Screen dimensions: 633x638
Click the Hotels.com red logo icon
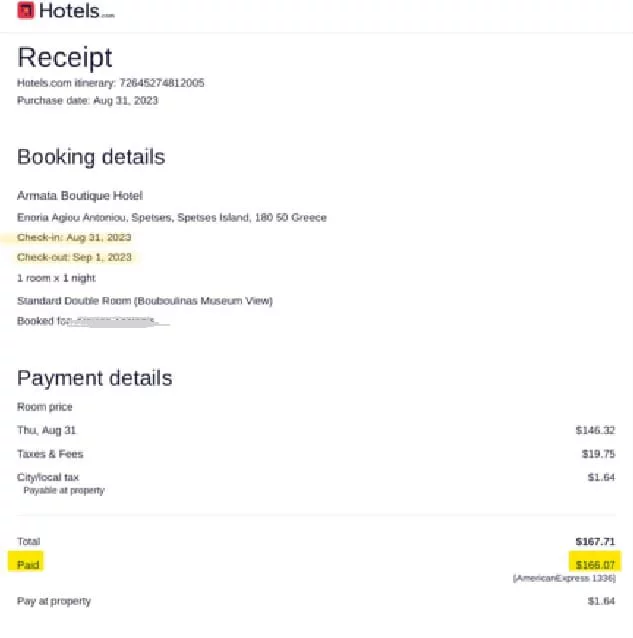(x=26, y=11)
